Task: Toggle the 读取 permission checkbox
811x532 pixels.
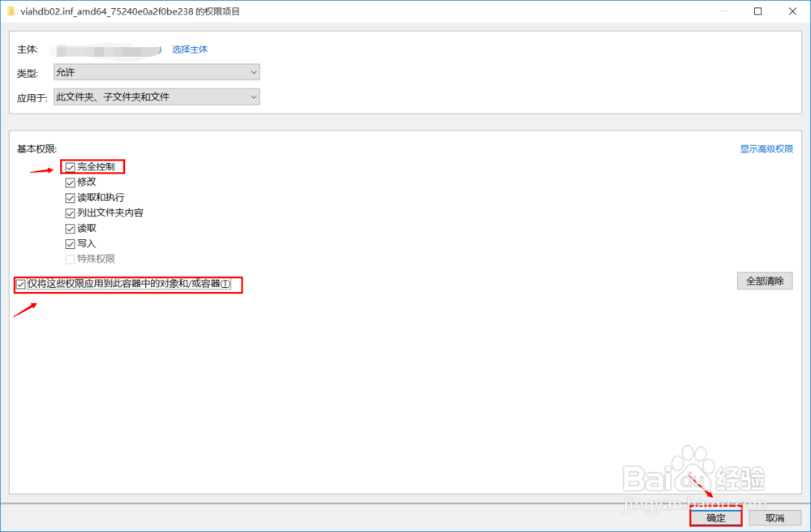Action: click(70, 229)
